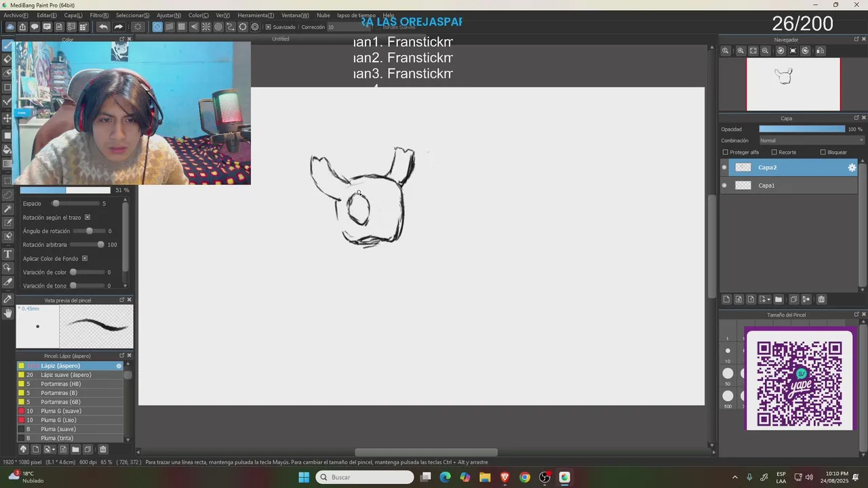Toggle Rotación según el trazo checkbox
The width and height of the screenshot is (868, 488).
(87, 218)
